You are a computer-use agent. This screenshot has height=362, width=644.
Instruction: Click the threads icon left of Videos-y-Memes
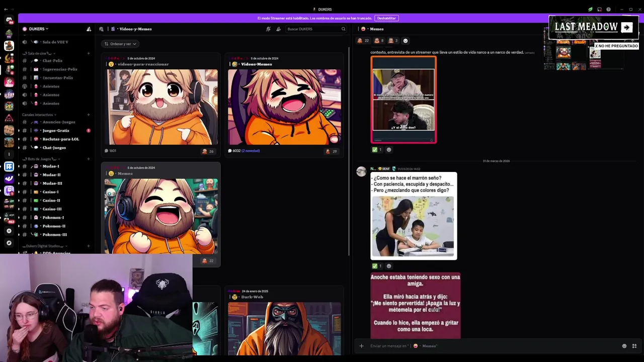[x=101, y=29]
